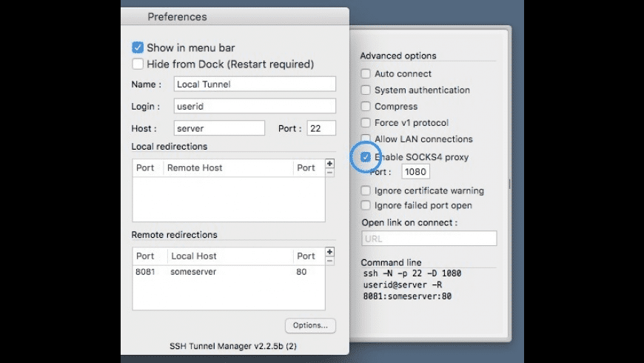Enable Ignore failed port open
Image resolution: width=644 pixels, height=363 pixels.
pos(366,205)
